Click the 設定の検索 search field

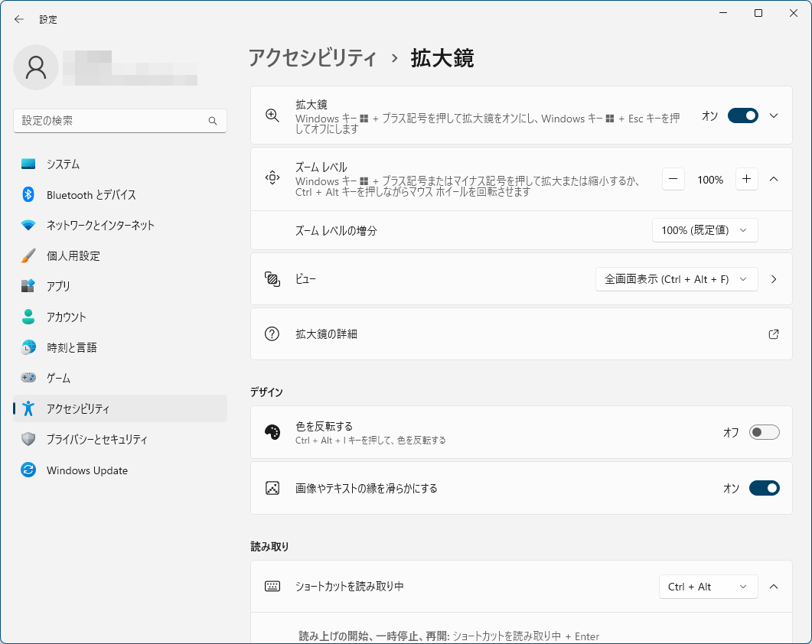tap(111, 121)
